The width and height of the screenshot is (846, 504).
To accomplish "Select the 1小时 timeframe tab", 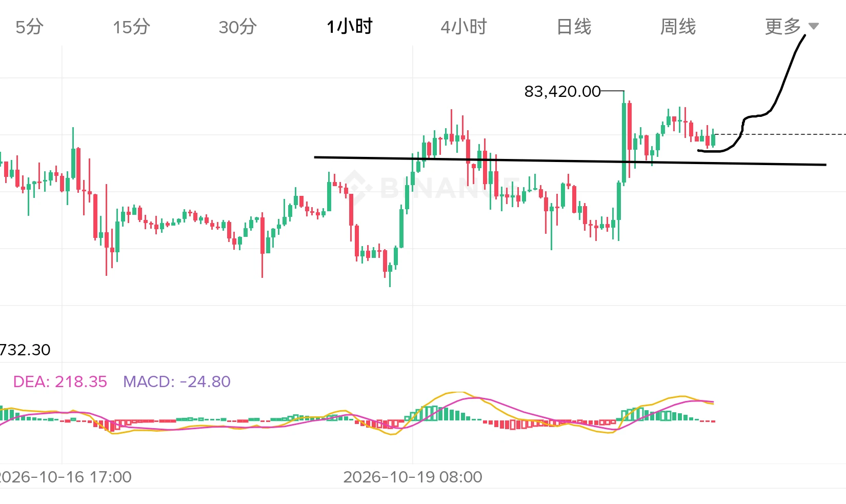I will tap(350, 27).
